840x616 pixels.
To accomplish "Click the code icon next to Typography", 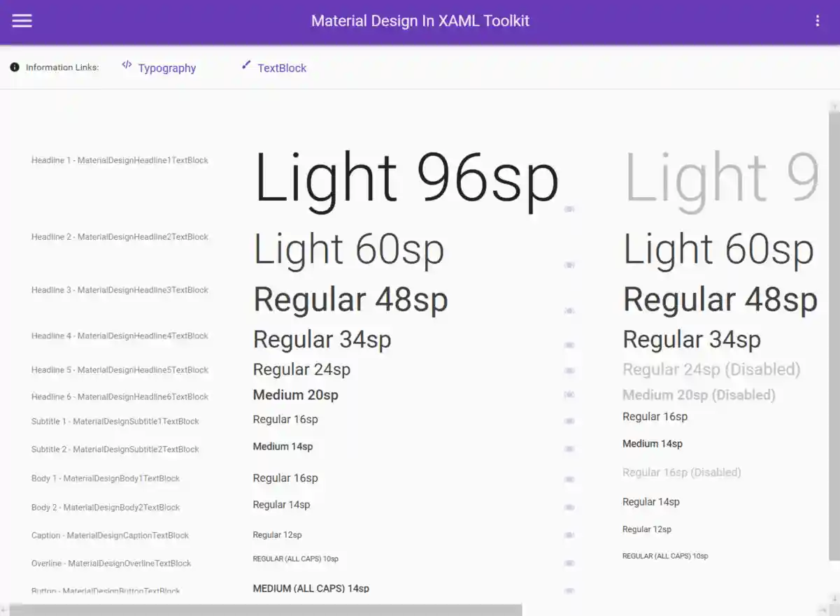I will pyautogui.click(x=127, y=65).
